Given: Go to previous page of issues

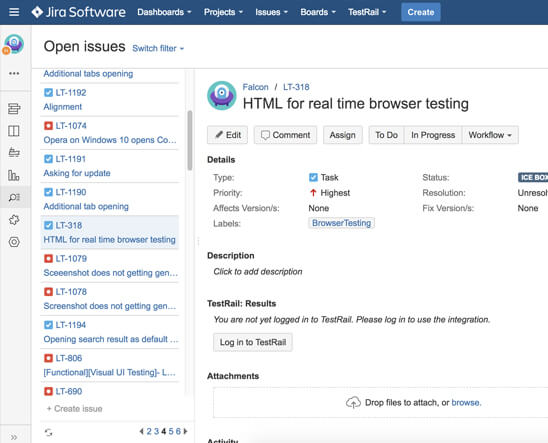Looking at the screenshot, I should click(141, 431).
